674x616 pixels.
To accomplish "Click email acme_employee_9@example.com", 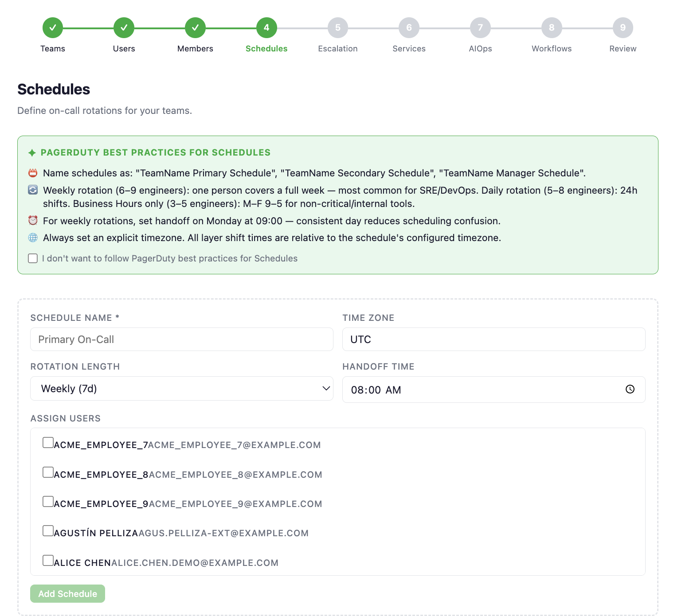I will [235, 504].
